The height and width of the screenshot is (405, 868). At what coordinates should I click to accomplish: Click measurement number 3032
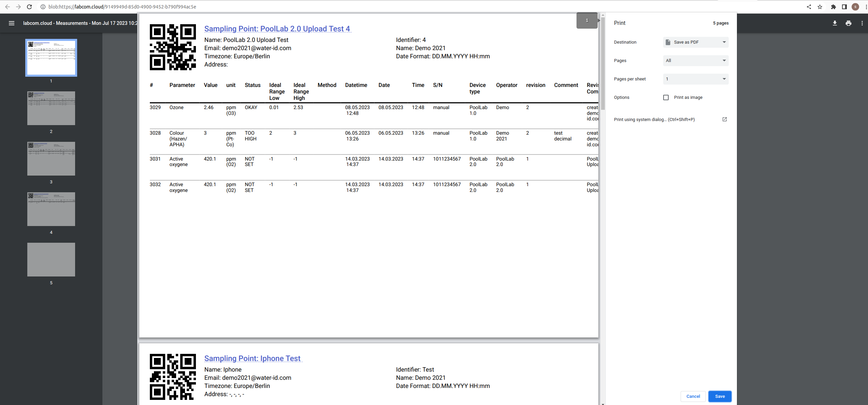tap(155, 184)
